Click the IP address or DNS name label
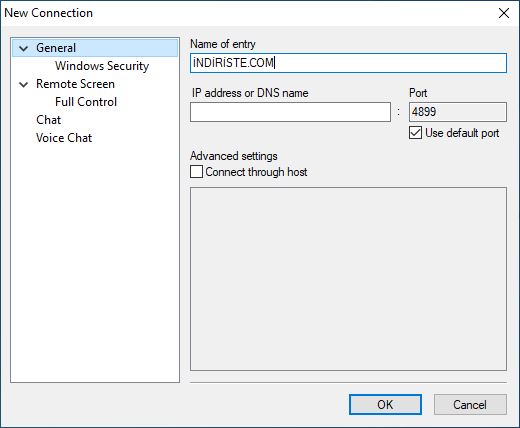 coord(250,93)
